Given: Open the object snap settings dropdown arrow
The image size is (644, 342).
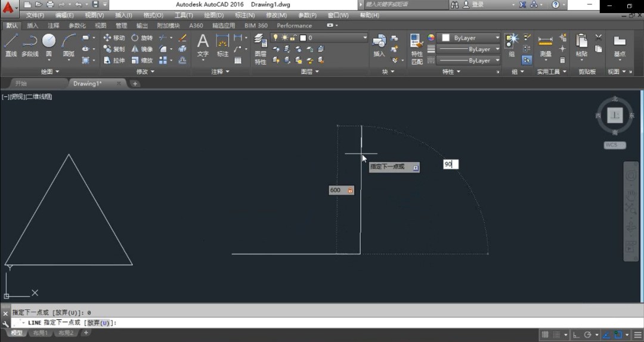Looking at the screenshot, I should point(627,335).
